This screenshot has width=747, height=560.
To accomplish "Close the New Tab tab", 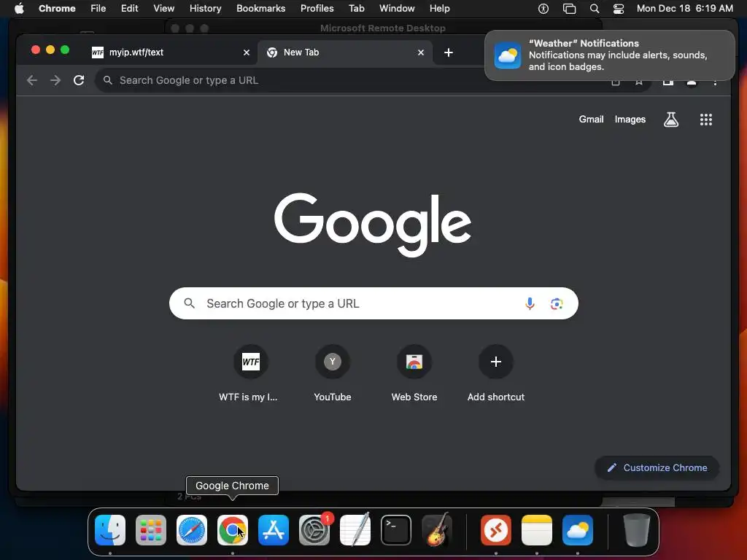I will pos(421,52).
